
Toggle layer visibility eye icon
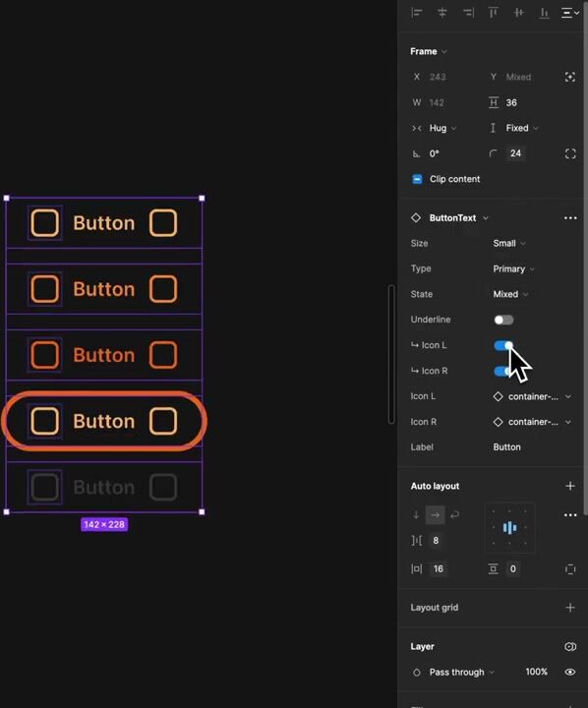pyautogui.click(x=570, y=673)
